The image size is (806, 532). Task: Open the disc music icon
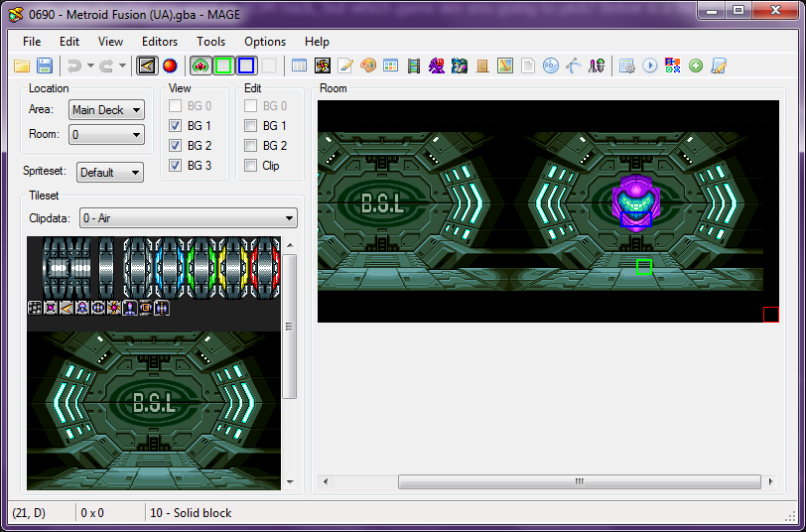[551, 66]
